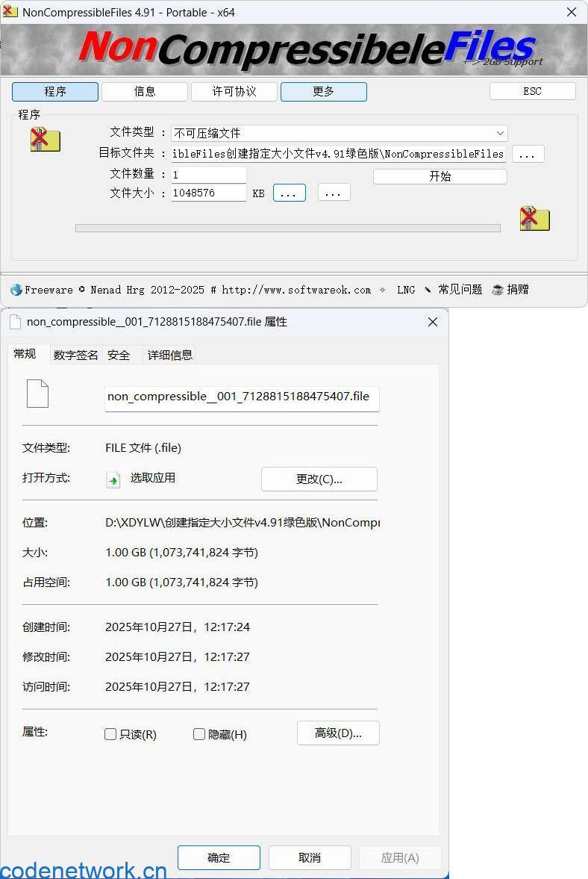Click the file icon in properties title bar
Image resolution: width=588 pixels, height=879 pixels.
15,322
